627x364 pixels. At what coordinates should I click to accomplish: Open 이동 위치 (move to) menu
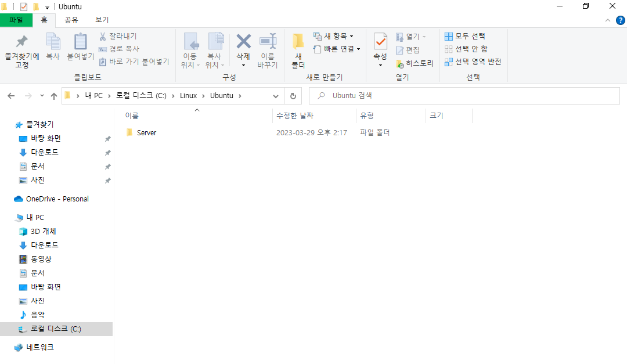[190, 51]
